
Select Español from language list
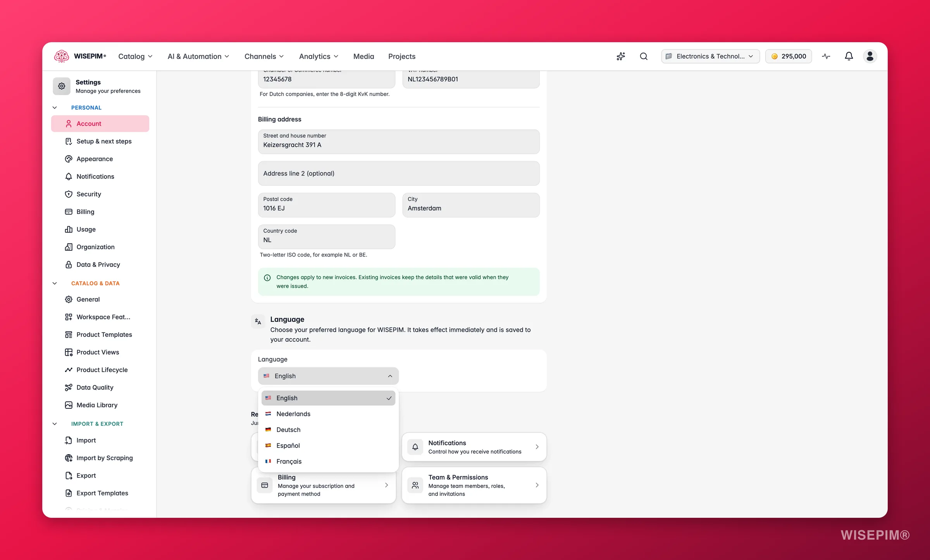click(328, 446)
